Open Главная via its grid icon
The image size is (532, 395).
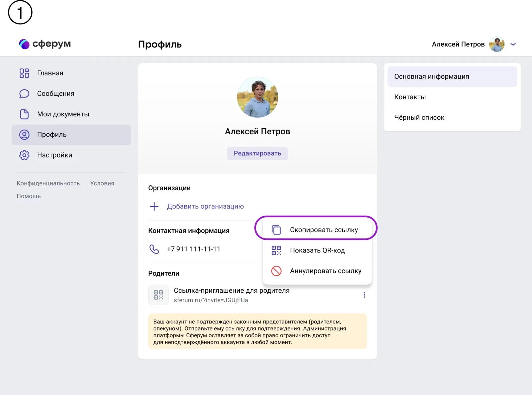pyautogui.click(x=24, y=73)
